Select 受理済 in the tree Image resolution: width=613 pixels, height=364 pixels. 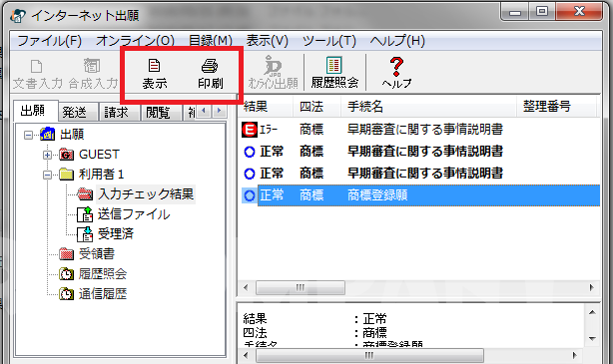pos(116,234)
